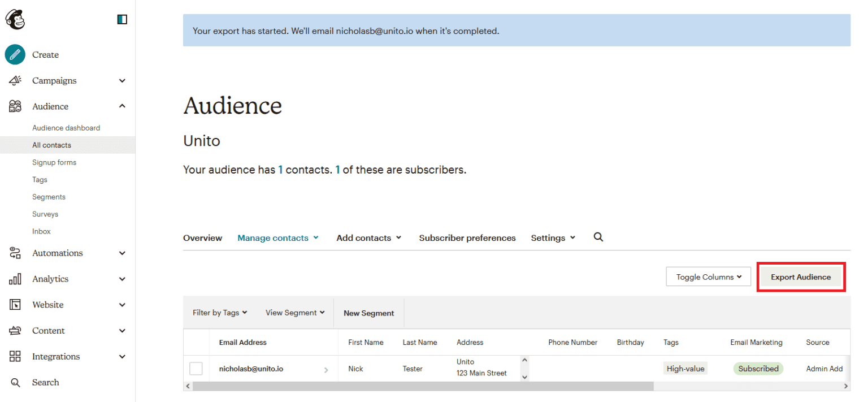Open the Integrations grid icon

(15, 356)
